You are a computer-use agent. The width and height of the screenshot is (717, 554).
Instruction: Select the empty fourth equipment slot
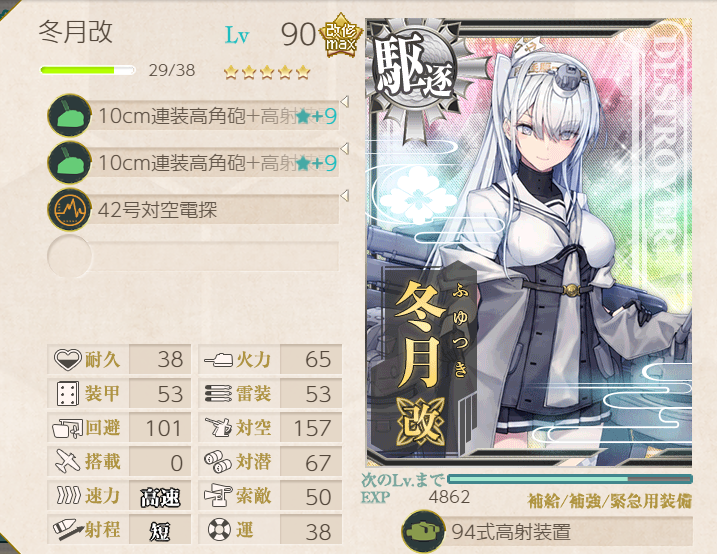193,256
